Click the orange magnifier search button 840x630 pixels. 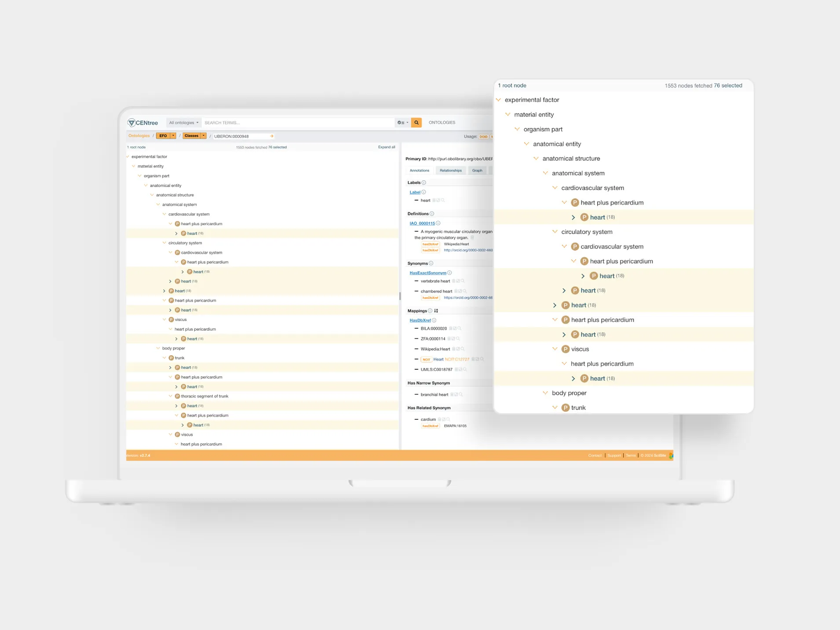tap(416, 123)
